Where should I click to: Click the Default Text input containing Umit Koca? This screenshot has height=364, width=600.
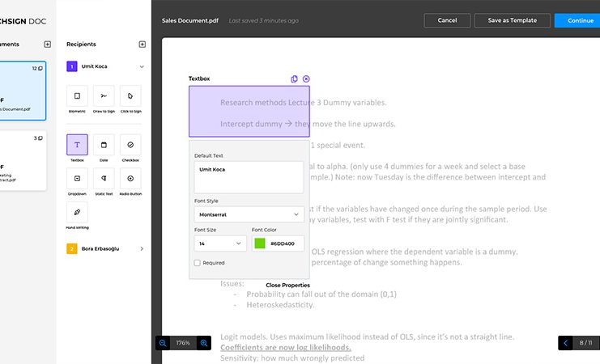(x=249, y=177)
